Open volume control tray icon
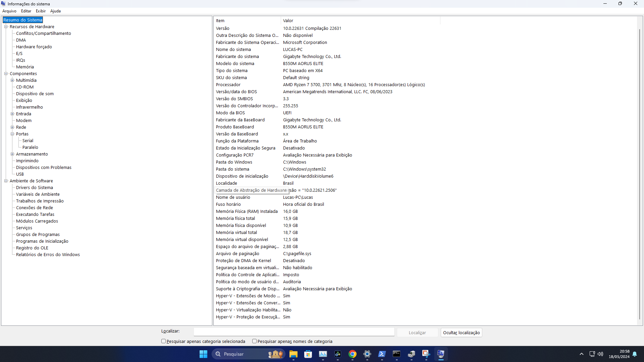 pyautogui.click(x=600, y=354)
